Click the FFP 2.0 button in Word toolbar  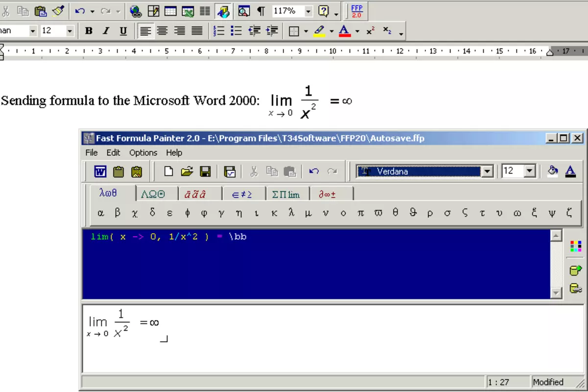(x=356, y=11)
